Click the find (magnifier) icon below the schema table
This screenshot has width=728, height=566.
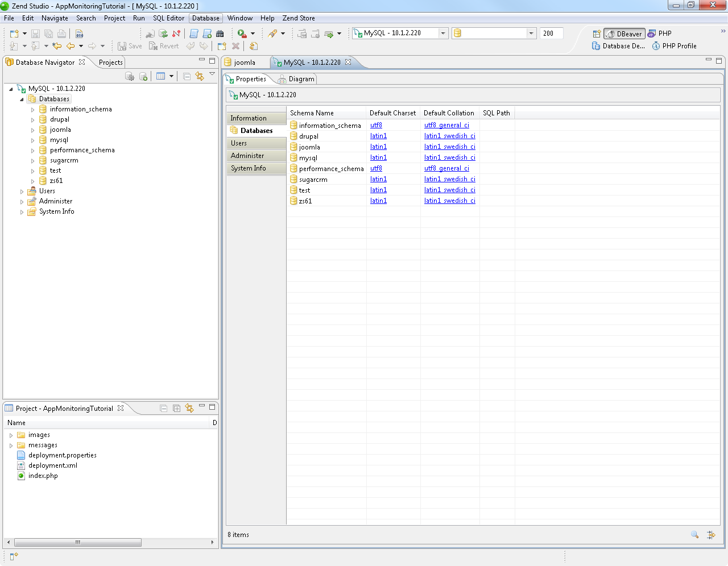coord(694,534)
